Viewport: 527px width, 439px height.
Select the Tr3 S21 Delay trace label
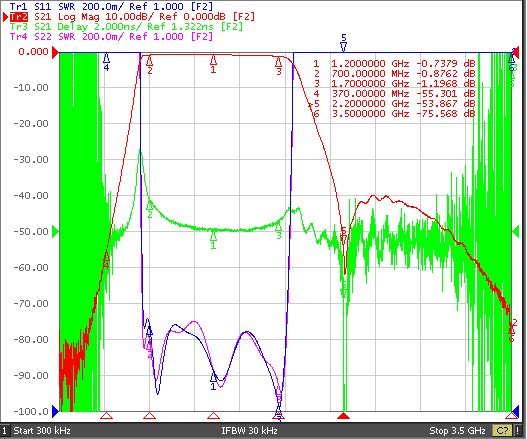[126, 27]
